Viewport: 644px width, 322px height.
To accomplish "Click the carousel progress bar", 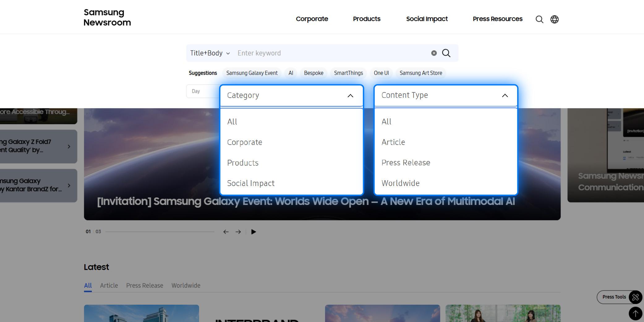I will click(x=159, y=231).
